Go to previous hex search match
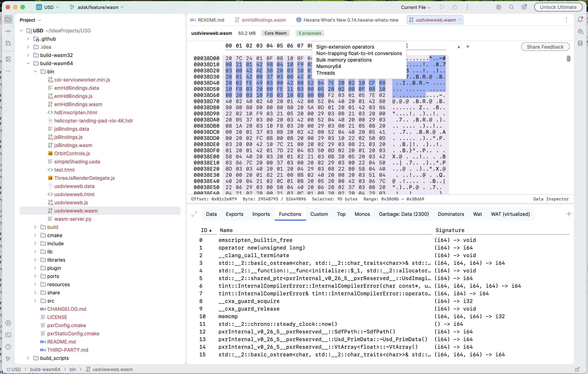588x374 pixels. [459, 47]
